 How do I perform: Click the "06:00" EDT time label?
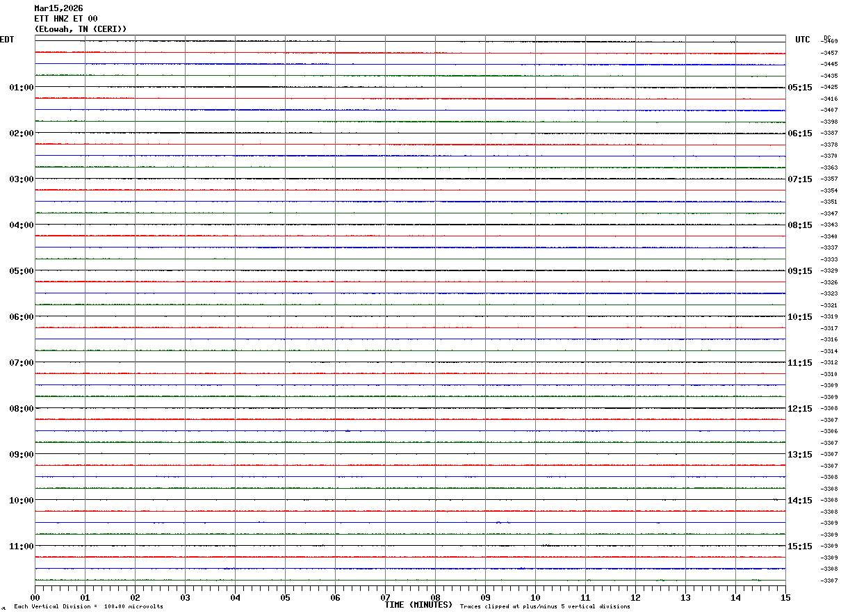click(22, 317)
